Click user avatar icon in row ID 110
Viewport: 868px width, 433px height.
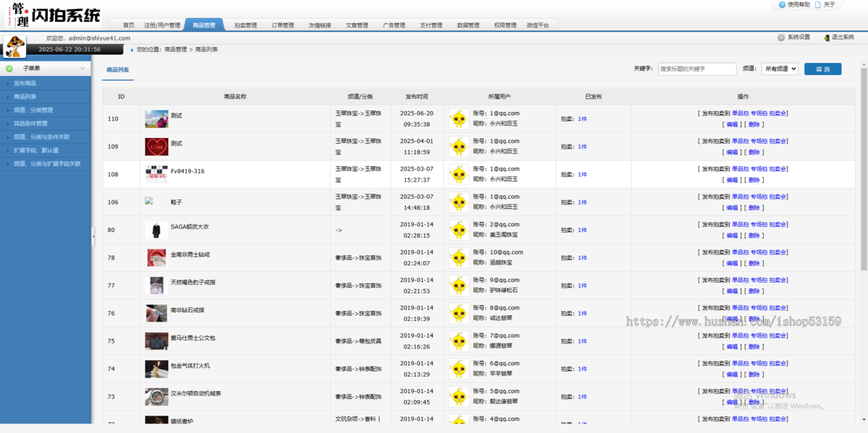point(458,119)
